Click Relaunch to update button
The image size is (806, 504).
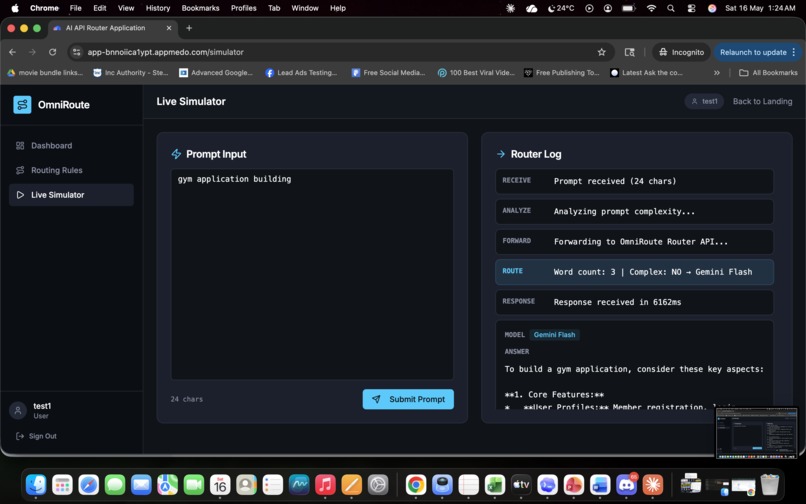pyautogui.click(x=753, y=52)
